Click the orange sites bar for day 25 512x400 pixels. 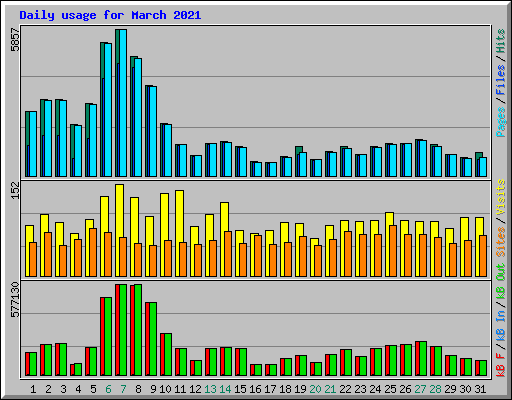click(393, 251)
